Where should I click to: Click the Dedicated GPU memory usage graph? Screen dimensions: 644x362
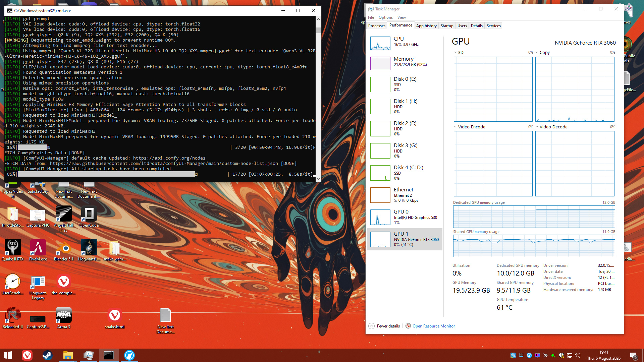(x=534, y=217)
